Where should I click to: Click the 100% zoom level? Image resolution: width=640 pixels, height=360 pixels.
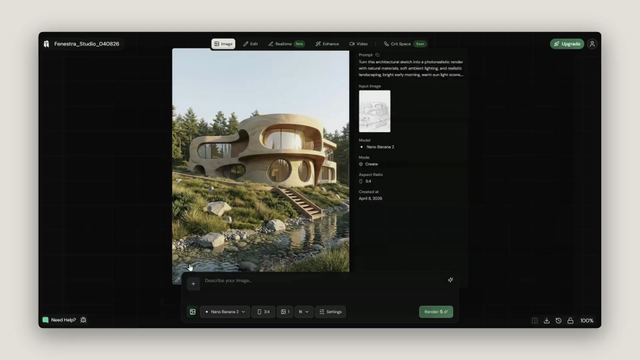point(587,321)
